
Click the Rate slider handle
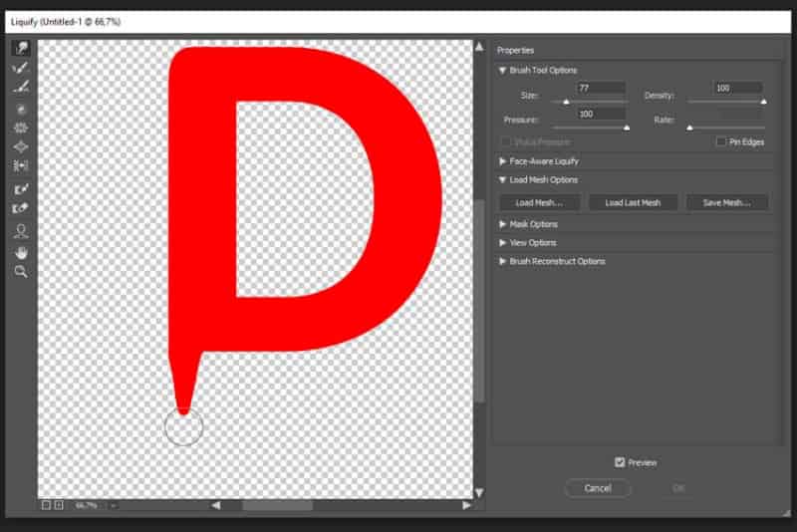click(689, 129)
